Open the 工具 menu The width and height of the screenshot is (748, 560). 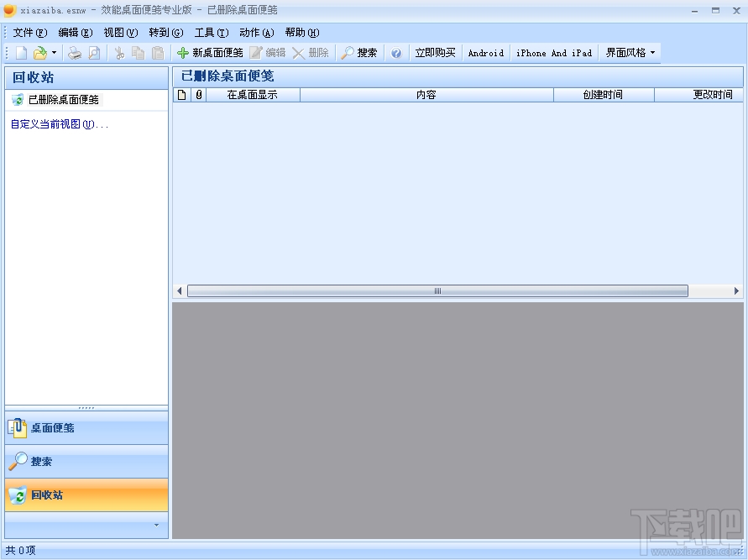(211, 32)
